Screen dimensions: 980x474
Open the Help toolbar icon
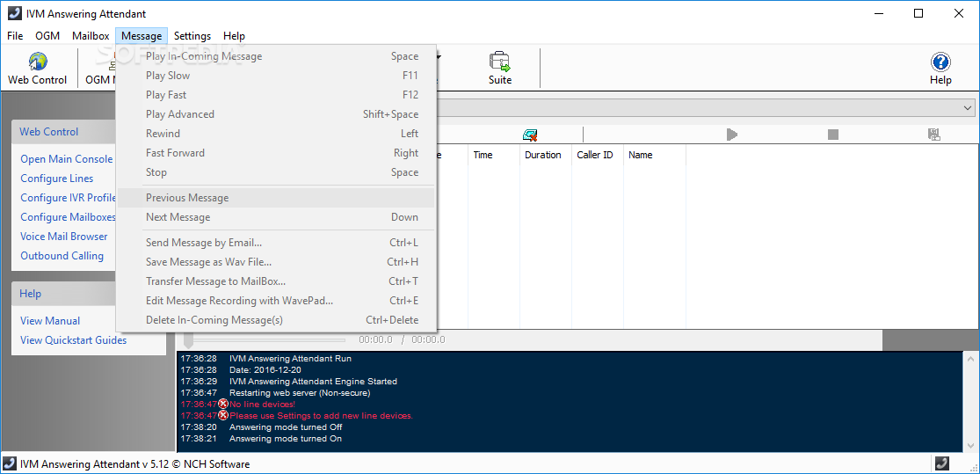[x=940, y=69]
